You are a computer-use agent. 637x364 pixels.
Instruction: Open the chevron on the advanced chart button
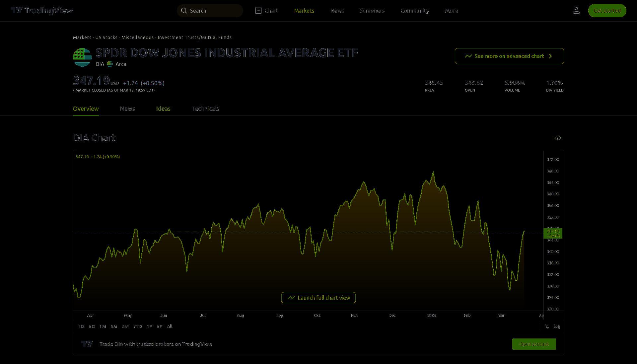pos(550,56)
